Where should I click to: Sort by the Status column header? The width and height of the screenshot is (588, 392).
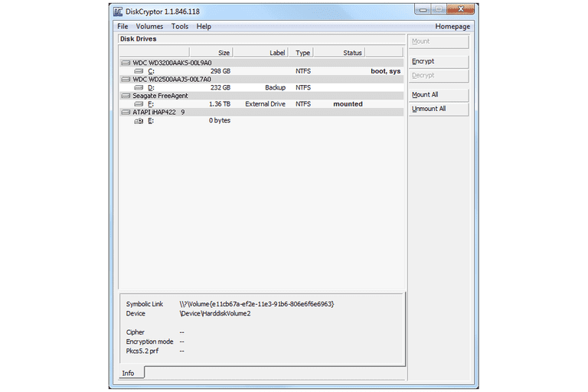click(340, 53)
